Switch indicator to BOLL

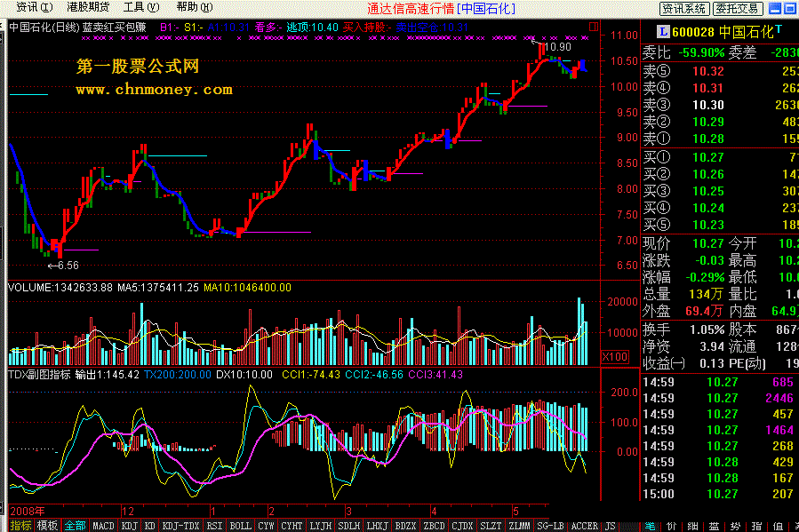click(x=240, y=526)
